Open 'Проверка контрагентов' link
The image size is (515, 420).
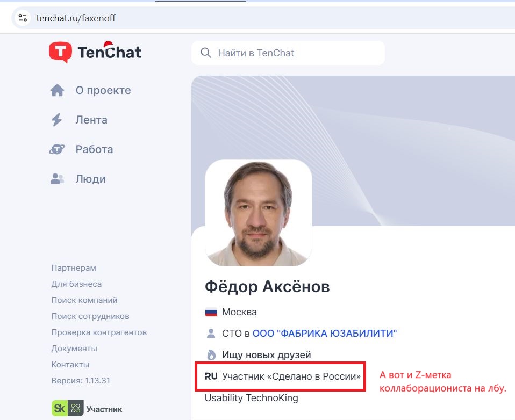[99, 332]
